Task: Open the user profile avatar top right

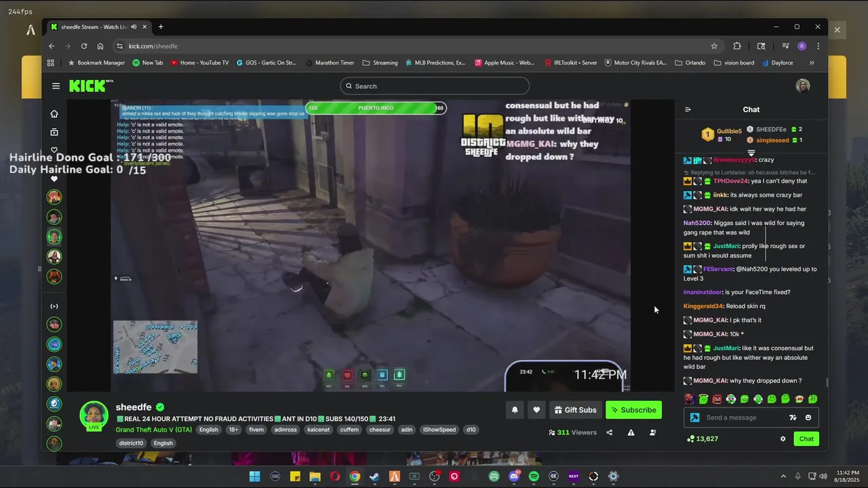Action: click(803, 86)
